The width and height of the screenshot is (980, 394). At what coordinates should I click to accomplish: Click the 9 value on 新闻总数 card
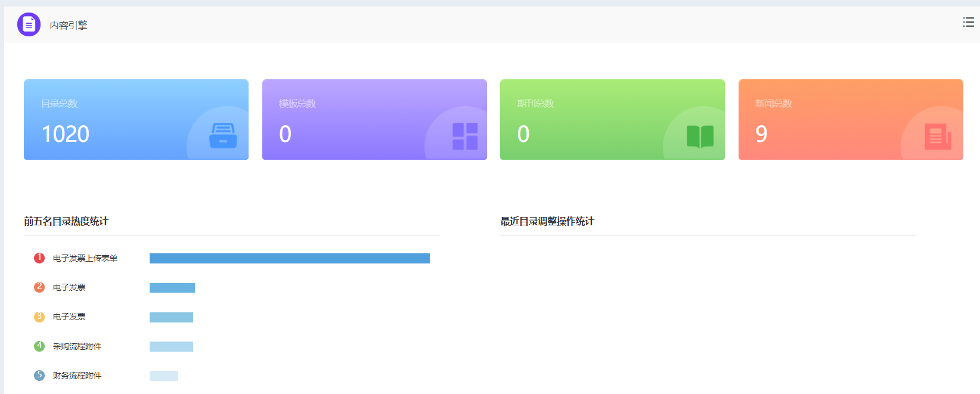point(761,134)
